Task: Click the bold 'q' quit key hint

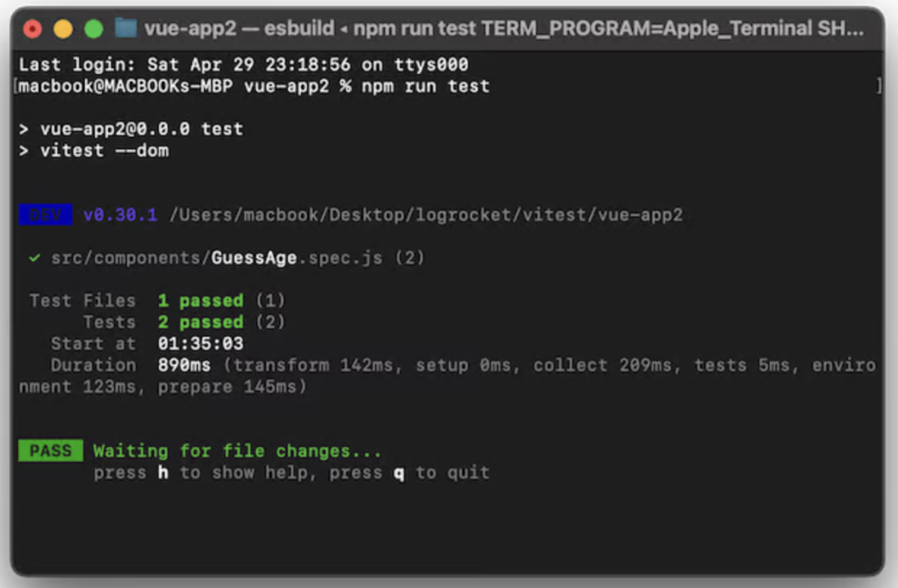Action: [399, 473]
